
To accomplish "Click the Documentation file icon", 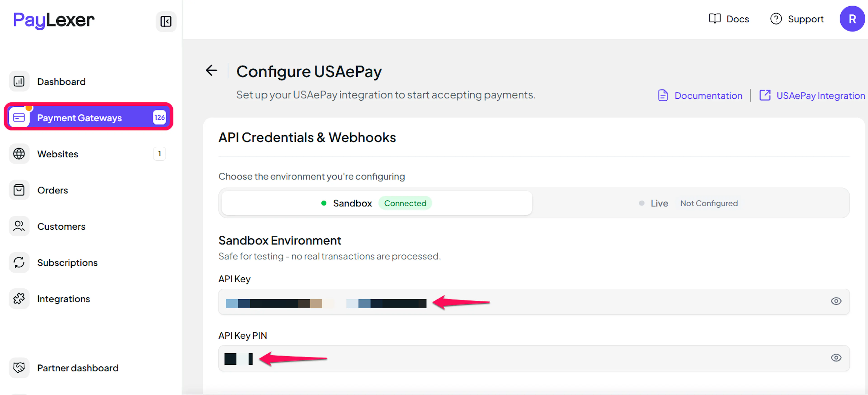I will [x=663, y=95].
